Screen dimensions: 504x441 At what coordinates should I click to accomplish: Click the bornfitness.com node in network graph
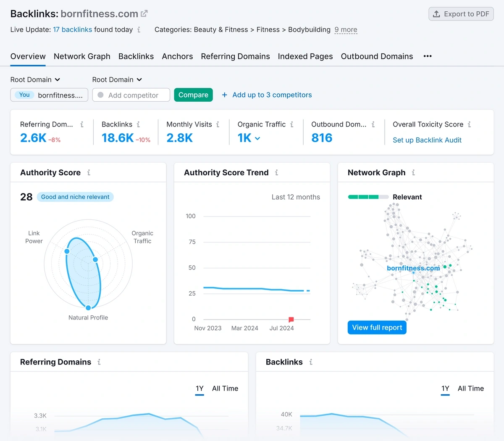point(413,273)
